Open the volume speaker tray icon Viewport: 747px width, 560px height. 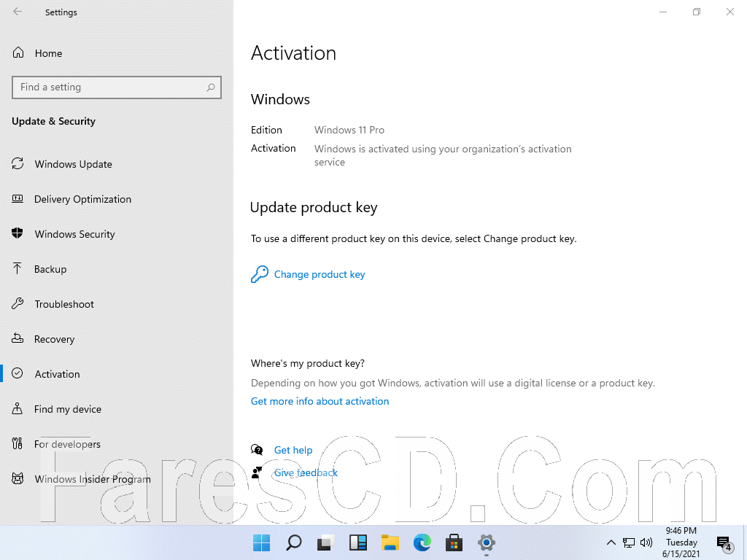646,542
